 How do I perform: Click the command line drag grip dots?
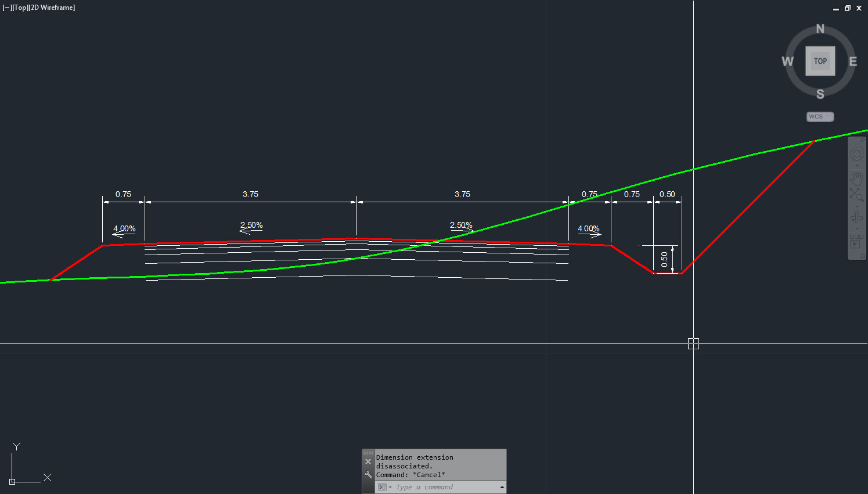(x=368, y=453)
